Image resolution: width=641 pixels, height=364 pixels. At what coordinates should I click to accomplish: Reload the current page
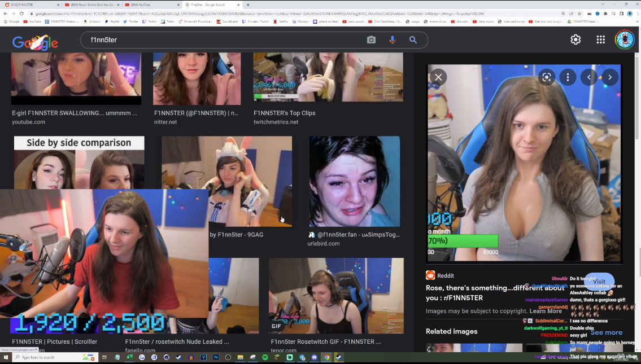coord(21,14)
